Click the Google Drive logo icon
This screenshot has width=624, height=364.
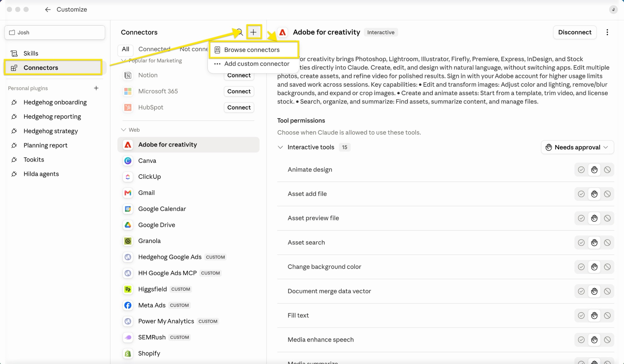(x=128, y=225)
